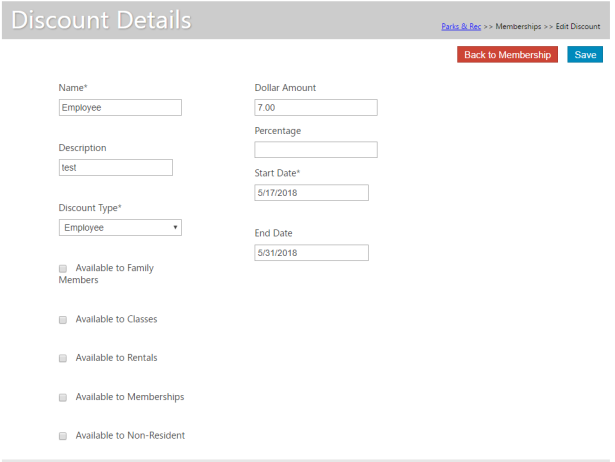Image resolution: width=615 pixels, height=462 pixels.
Task: Focus the Name input containing Employee
Action: [x=120, y=108]
